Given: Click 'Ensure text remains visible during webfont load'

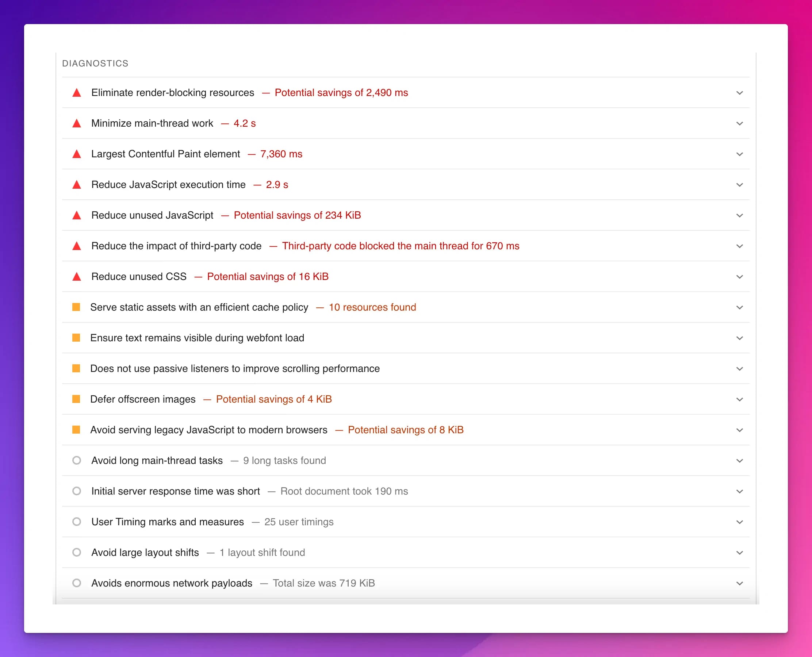Looking at the screenshot, I should click(x=197, y=338).
